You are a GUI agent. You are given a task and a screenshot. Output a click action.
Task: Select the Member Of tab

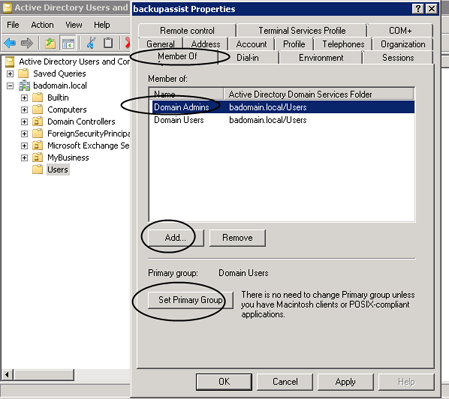pos(177,56)
